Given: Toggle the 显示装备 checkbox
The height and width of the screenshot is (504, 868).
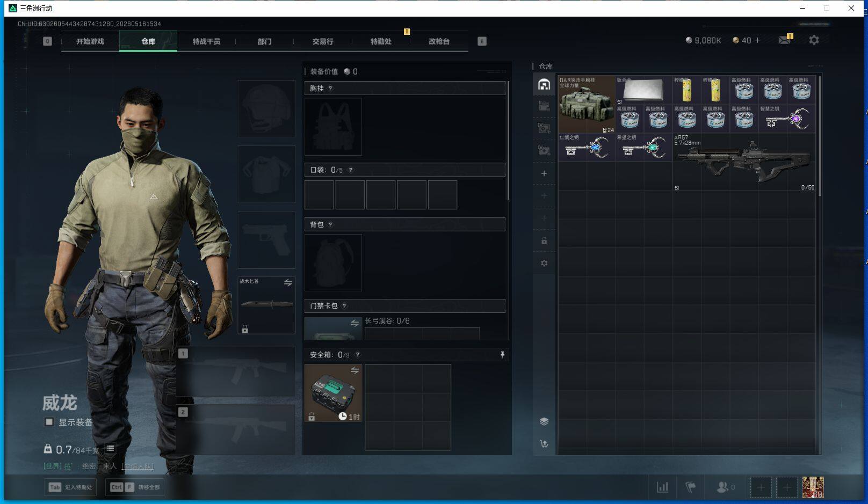Looking at the screenshot, I should pyautogui.click(x=49, y=422).
